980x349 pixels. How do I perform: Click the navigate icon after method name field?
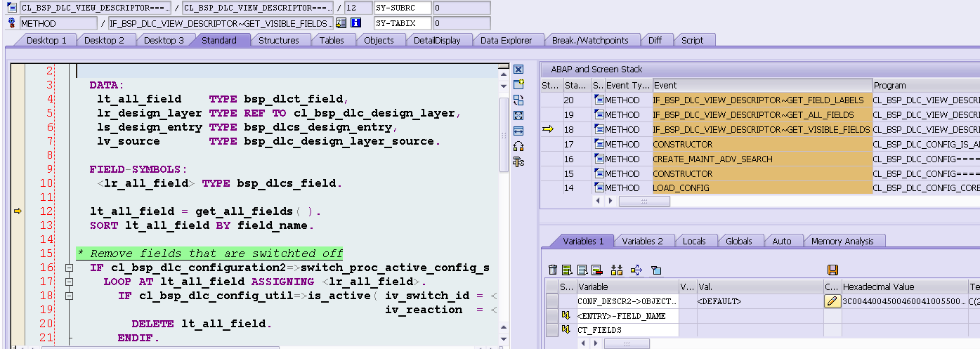[x=341, y=23]
